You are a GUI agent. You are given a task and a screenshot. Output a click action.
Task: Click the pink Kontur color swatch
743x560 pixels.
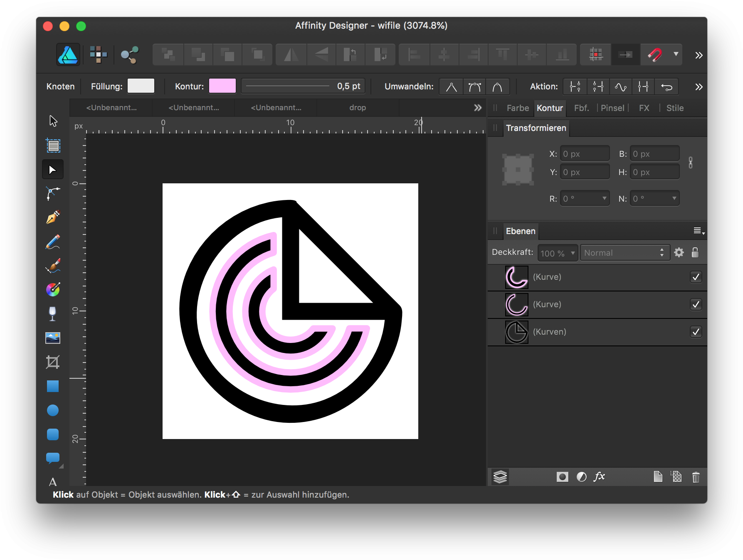click(x=222, y=86)
